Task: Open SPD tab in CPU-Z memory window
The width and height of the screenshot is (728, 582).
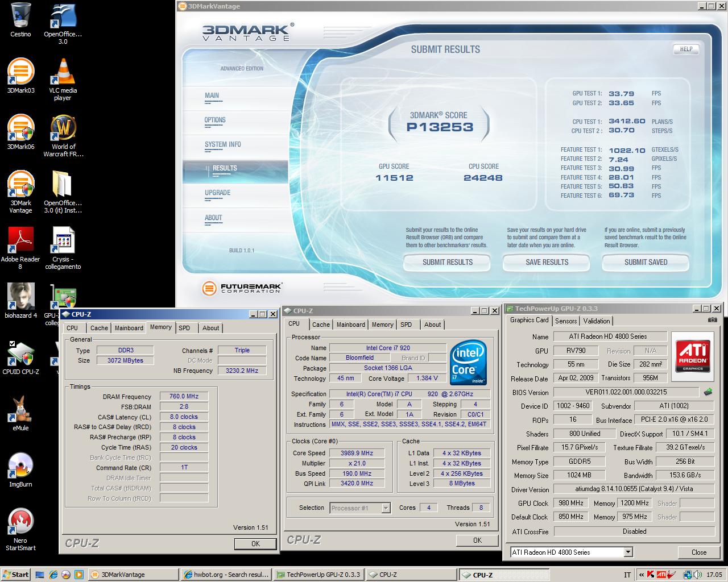Action: (184, 328)
